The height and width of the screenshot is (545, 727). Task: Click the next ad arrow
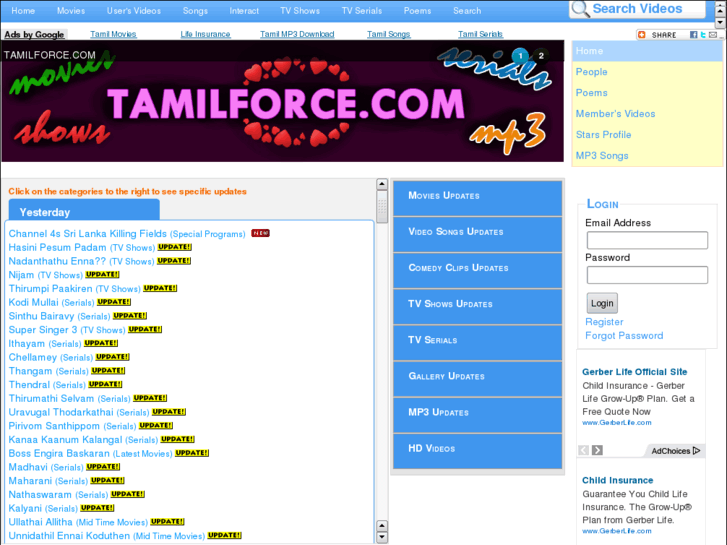pos(597,450)
